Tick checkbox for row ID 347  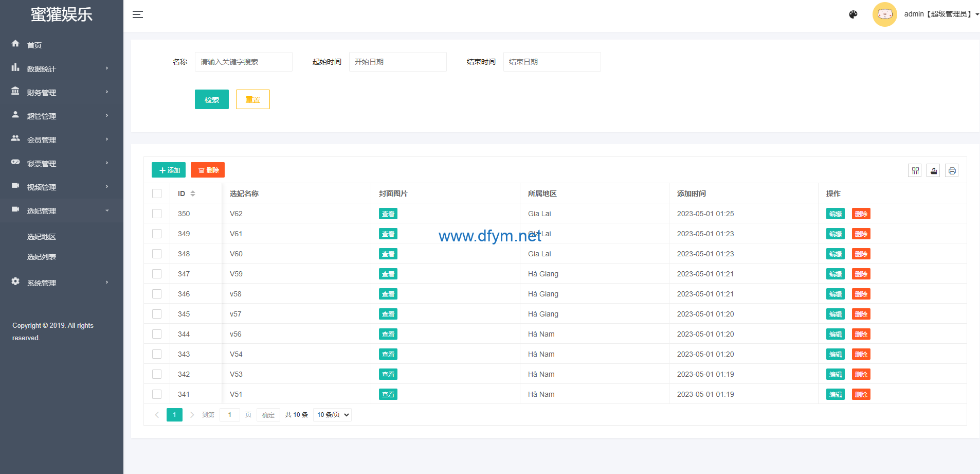157,274
